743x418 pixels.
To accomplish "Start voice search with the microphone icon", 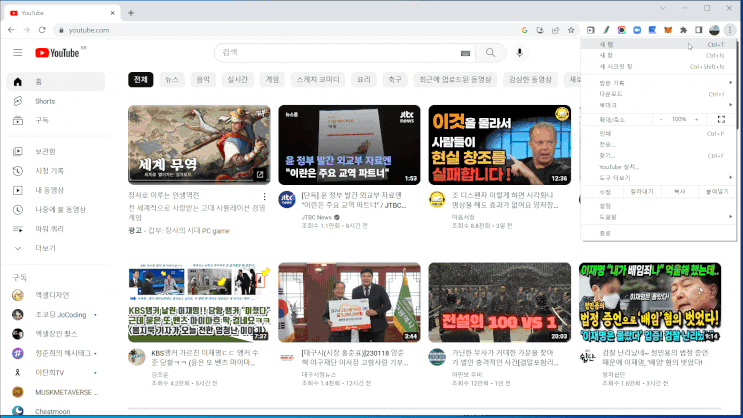I will point(519,53).
